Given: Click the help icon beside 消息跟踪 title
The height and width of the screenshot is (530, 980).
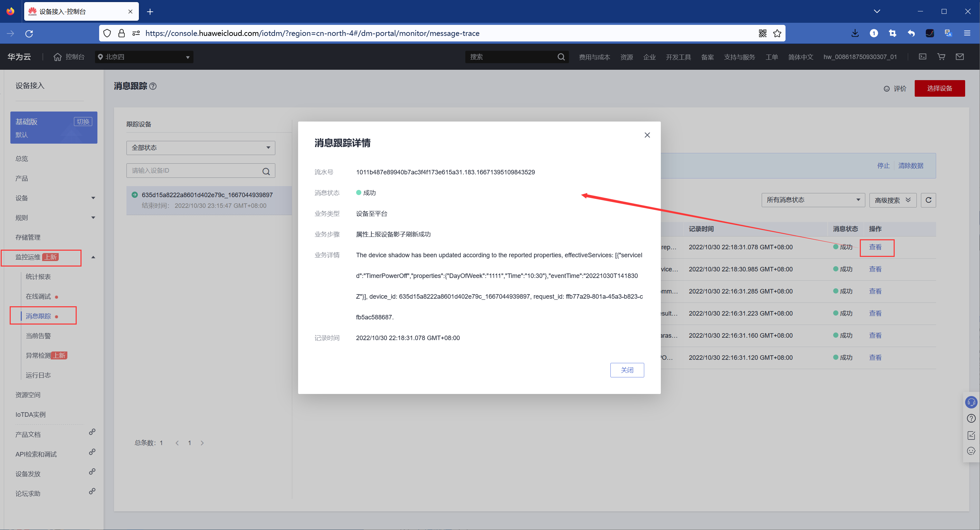Looking at the screenshot, I should (153, 86).
